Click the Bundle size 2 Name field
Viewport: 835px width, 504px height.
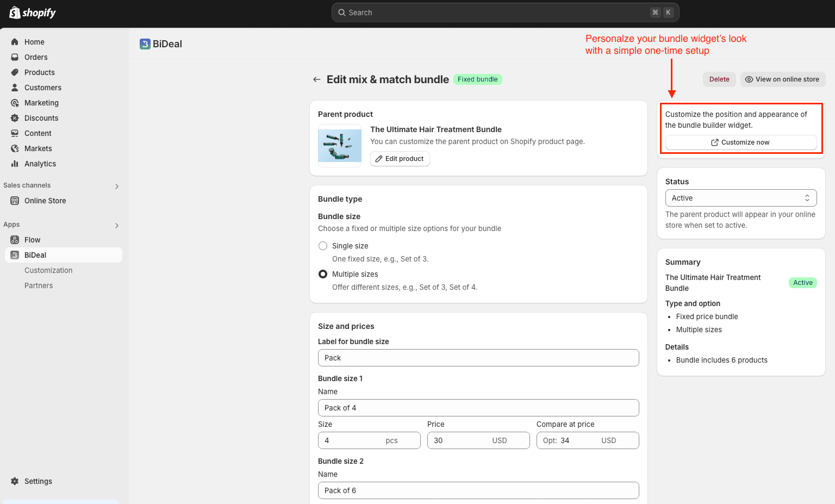(x=478, y=490)
